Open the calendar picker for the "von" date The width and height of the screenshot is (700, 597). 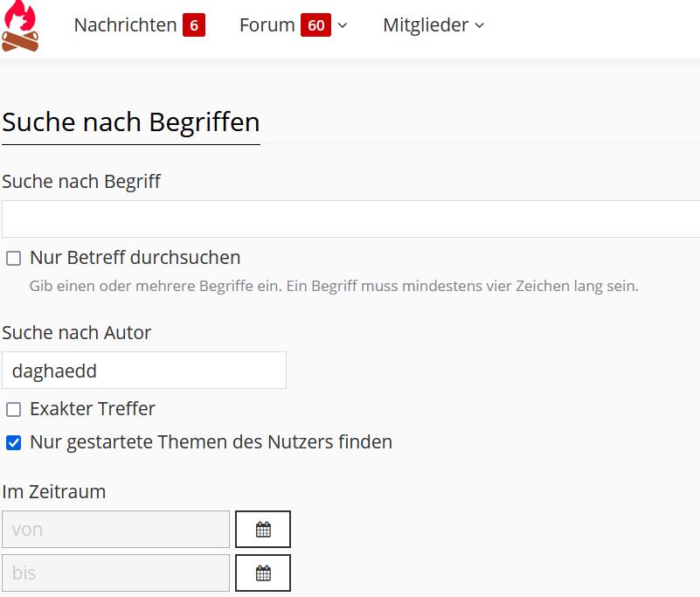263,530
